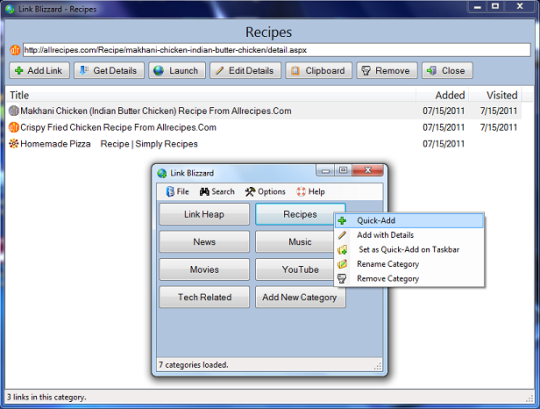Click the Homemade Pizza row favicon
The image size is (540, 409).
[13, 144]
